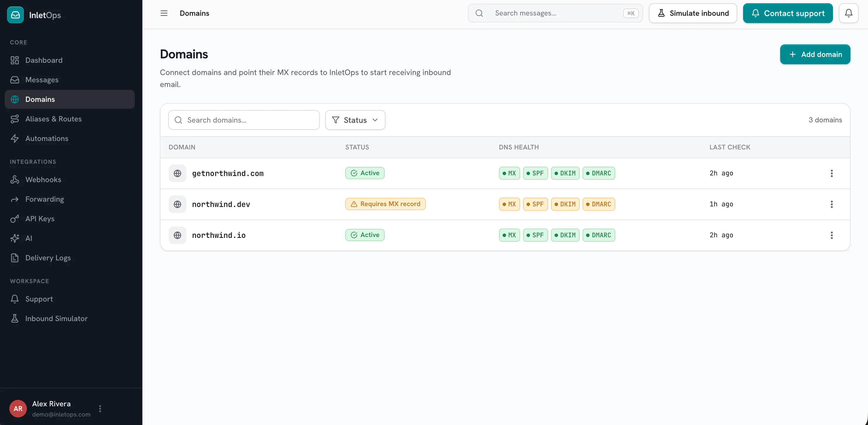The height and width of the screenshot is (425, 868).
Task: Click the globe icon beside northwind.dev
Action: click(x=177, y=204)
